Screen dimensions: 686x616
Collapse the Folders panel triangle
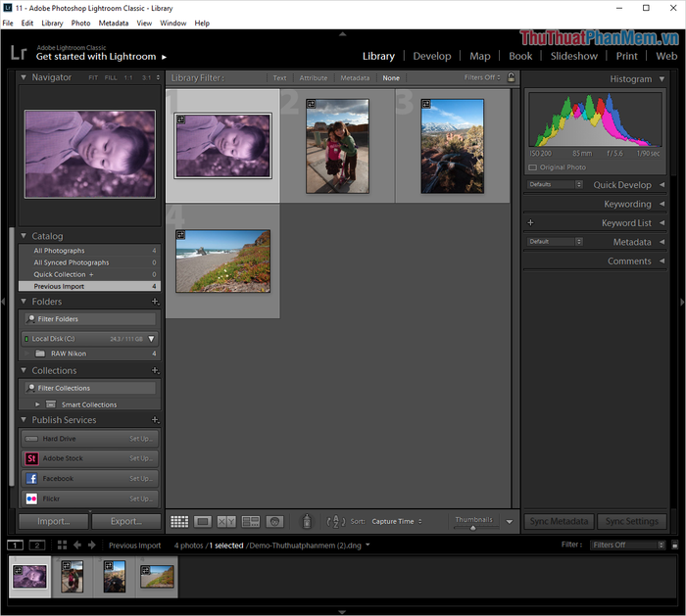(24, 302)
